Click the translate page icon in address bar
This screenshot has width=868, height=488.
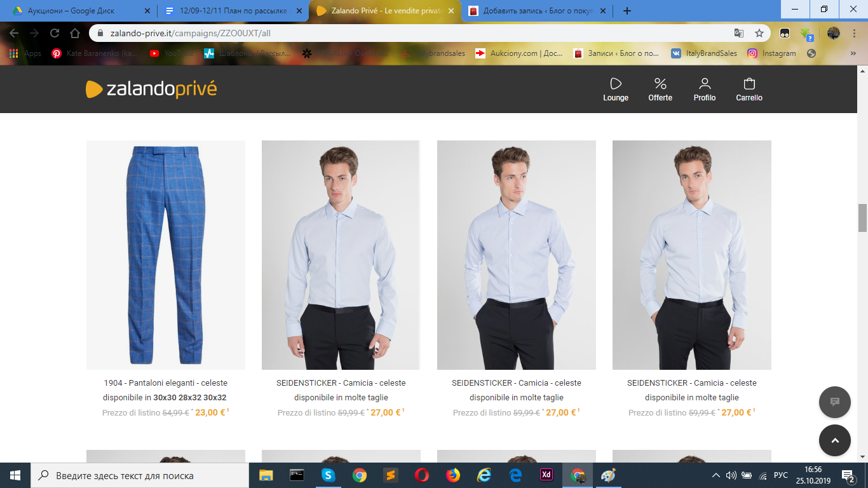click(x=739, y=33)
